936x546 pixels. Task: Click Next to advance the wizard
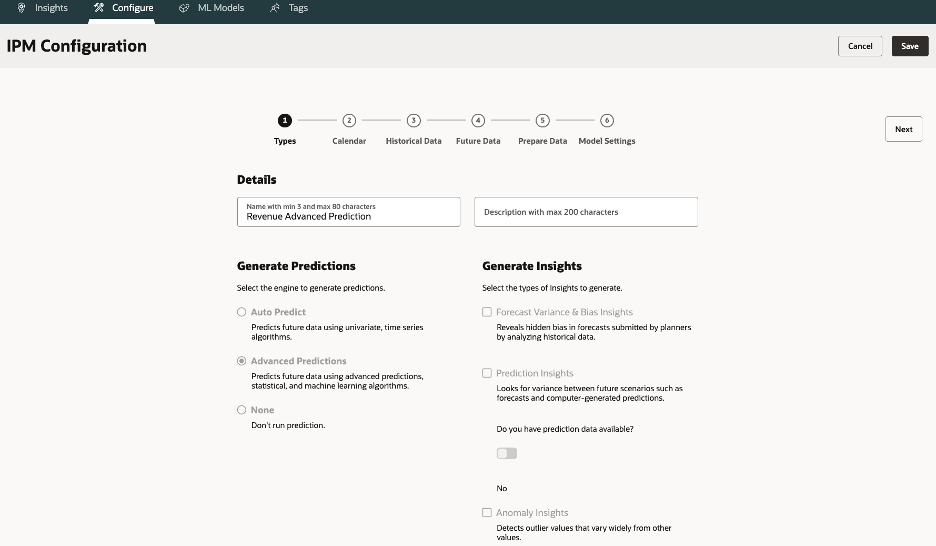point(903,129)
